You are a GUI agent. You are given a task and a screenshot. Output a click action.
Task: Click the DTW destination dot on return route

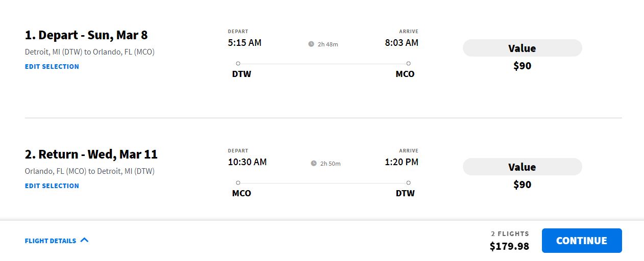(408, 183)
